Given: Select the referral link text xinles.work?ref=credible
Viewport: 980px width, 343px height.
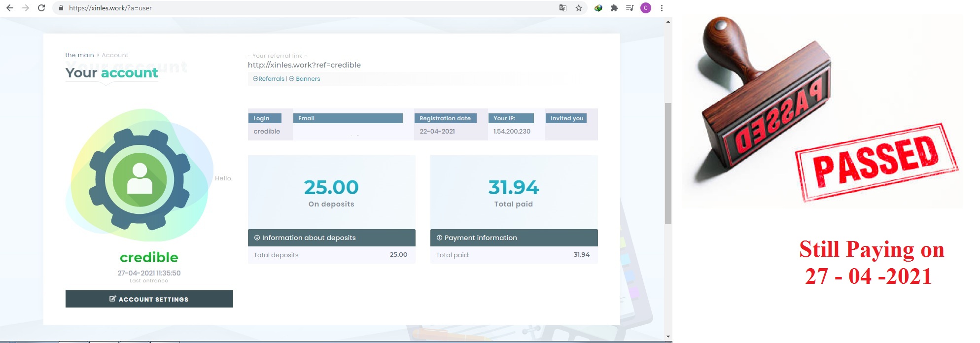Looking at the screenshot, I should [x=304, y=65].
